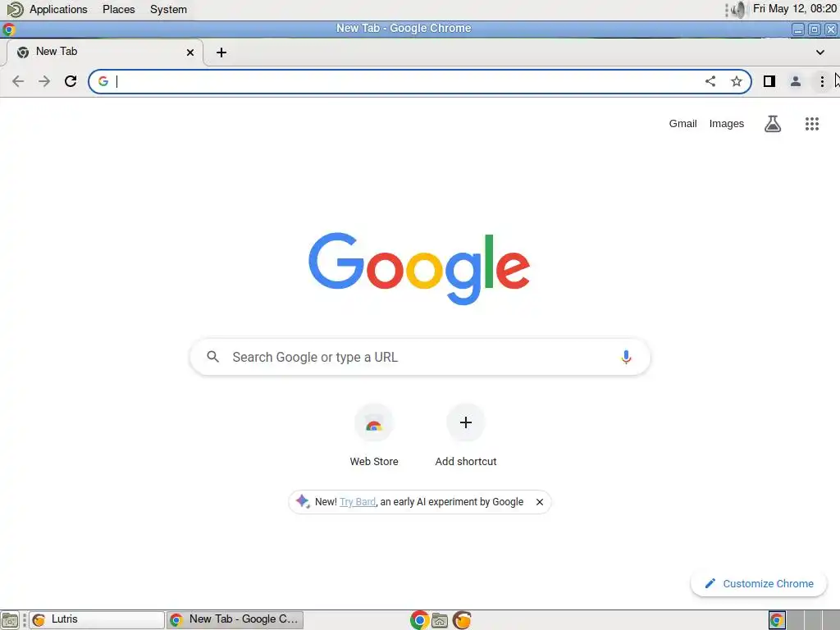Select New Tab - Google Chrome taskbar entry
This screenshot has height=630, width=840.
pos(235,620)
